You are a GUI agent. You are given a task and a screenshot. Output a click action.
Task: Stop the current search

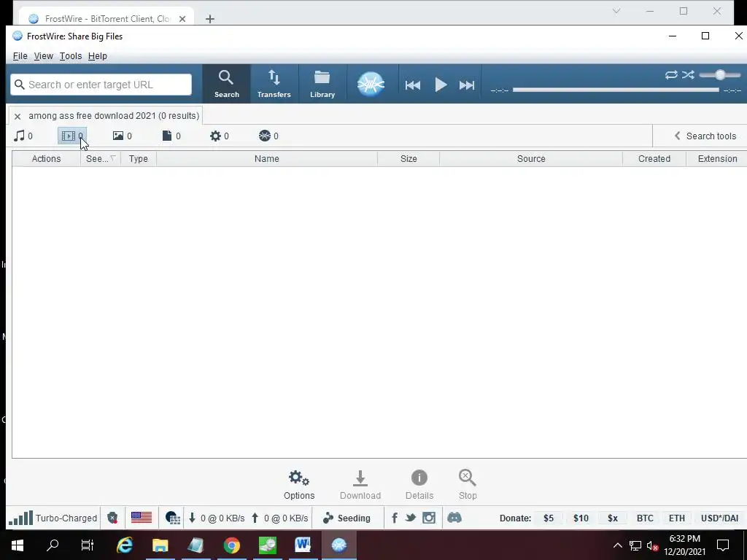pyautogui.click(x=468, y=485)
